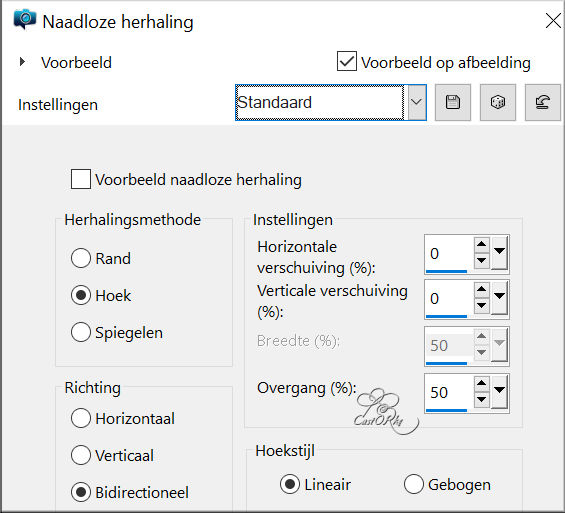
Task: Click the randomize parameters dice icon
Action: [498, 102]
